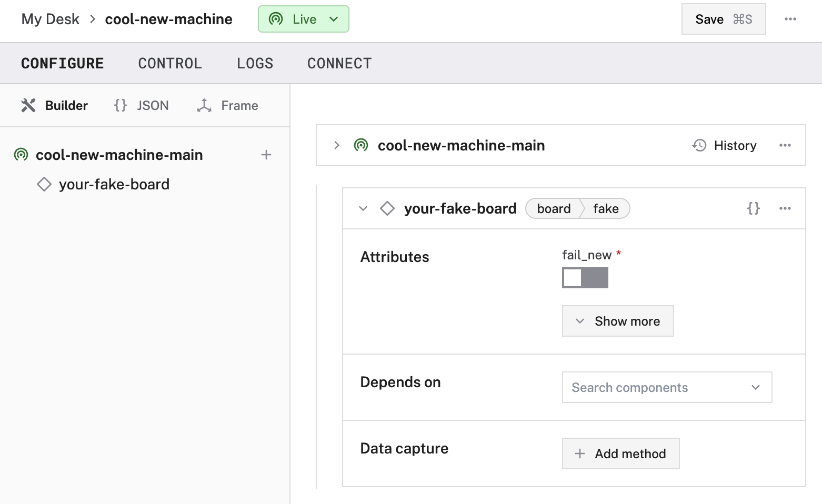
Task: Open the cool-new-machine-main ellipsis menu
Action: (785, 145)
